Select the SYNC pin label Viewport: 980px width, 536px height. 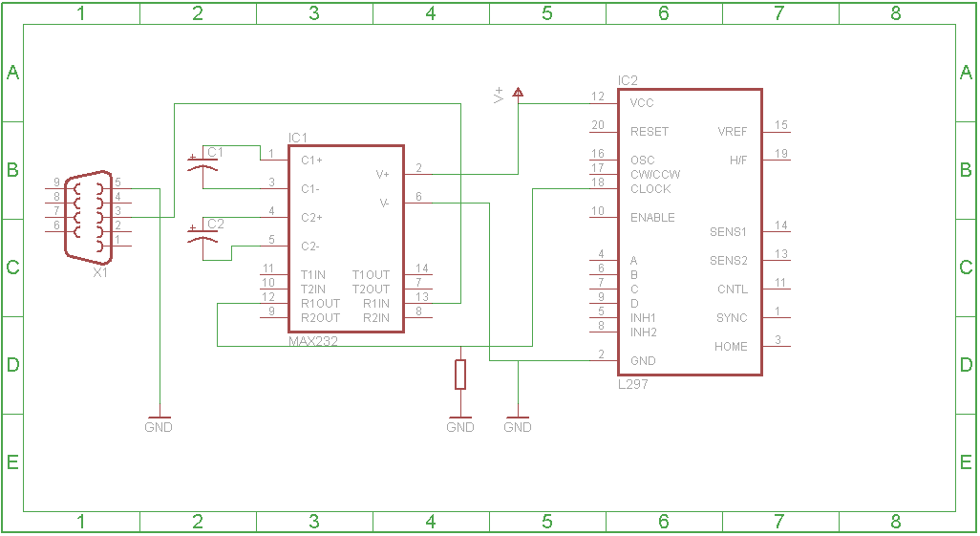[x=732, y=318]
